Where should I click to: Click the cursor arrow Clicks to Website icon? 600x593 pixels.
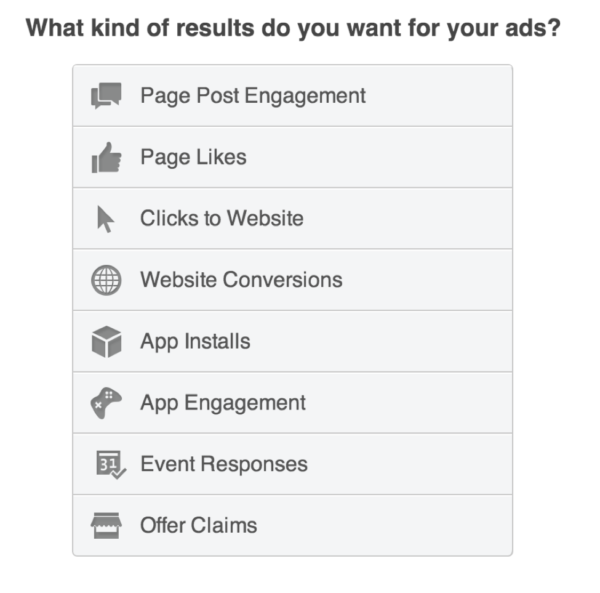click(105, 219)
